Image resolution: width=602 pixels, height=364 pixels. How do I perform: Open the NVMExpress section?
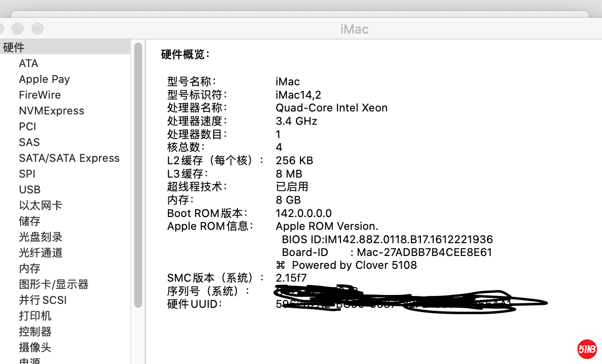[51, 110]
